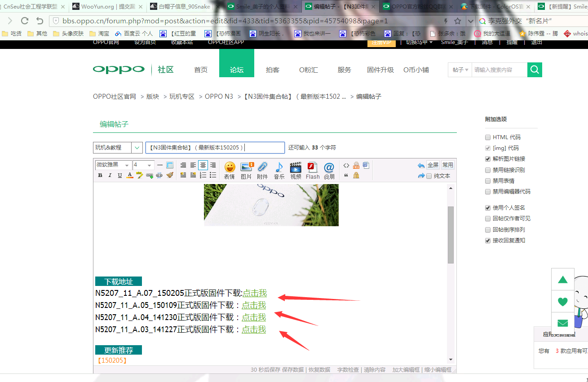Click 点击我 link for N5207_11_A.07_150205

tap(255, 293)
